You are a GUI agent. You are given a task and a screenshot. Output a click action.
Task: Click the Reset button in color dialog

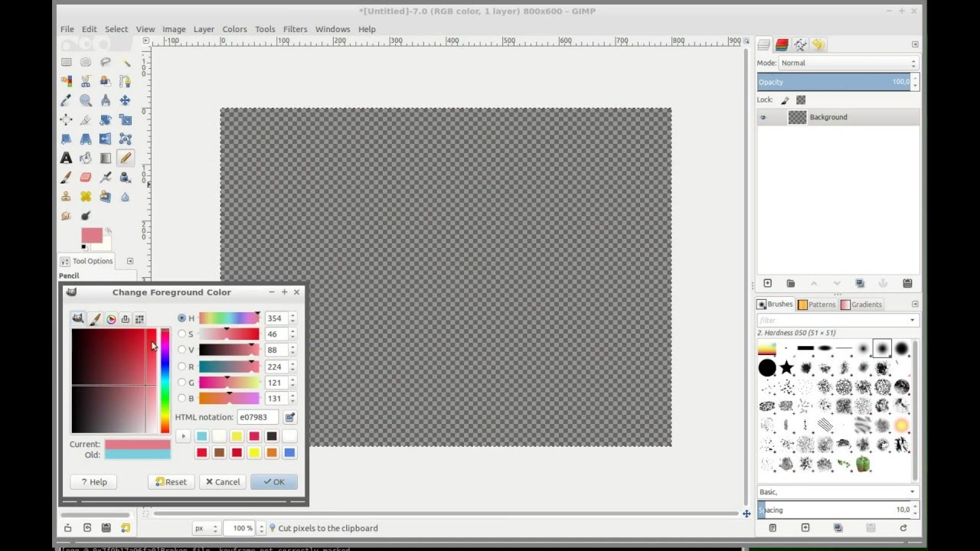point(171,482)
